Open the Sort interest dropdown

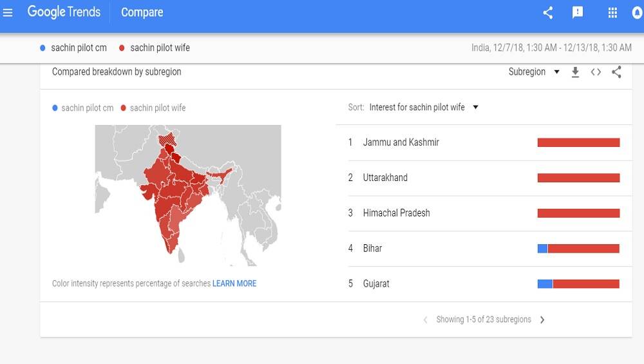click(x=424, y=107)
